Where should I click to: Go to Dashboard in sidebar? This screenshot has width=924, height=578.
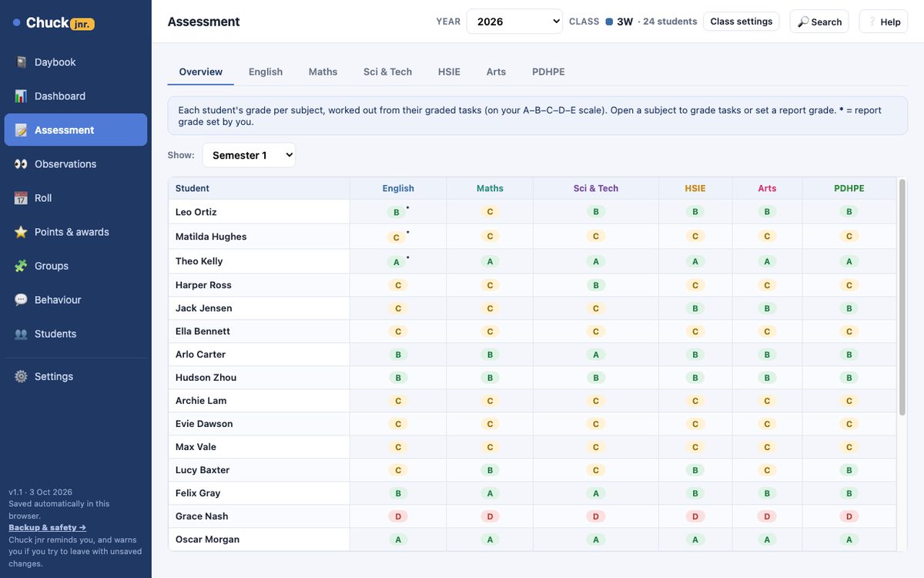75,96
